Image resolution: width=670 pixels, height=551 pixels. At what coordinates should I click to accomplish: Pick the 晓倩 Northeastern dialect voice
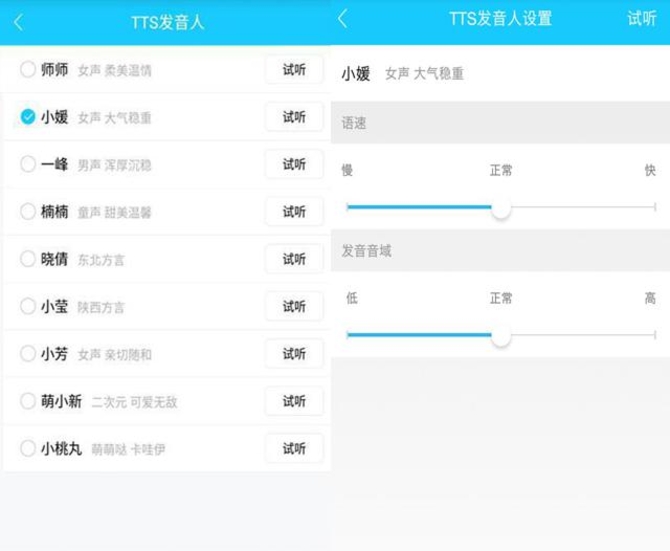tap(28, 259)
